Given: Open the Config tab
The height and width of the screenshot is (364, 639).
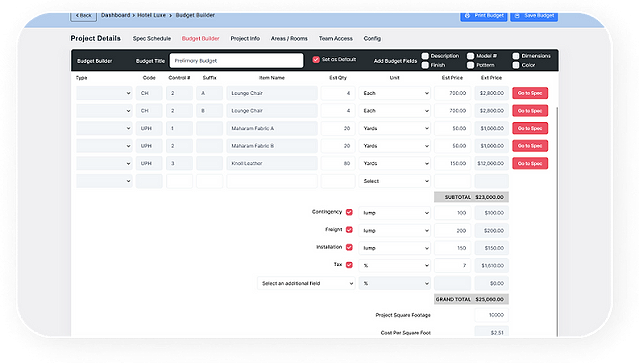Looking at the screenshot, I should 372,38.
